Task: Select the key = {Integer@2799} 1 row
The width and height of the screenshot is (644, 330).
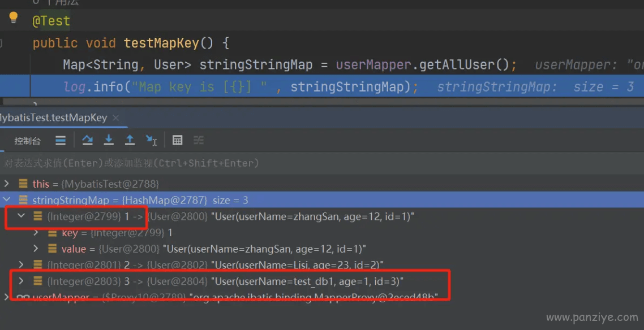Action: click(322, 233)
